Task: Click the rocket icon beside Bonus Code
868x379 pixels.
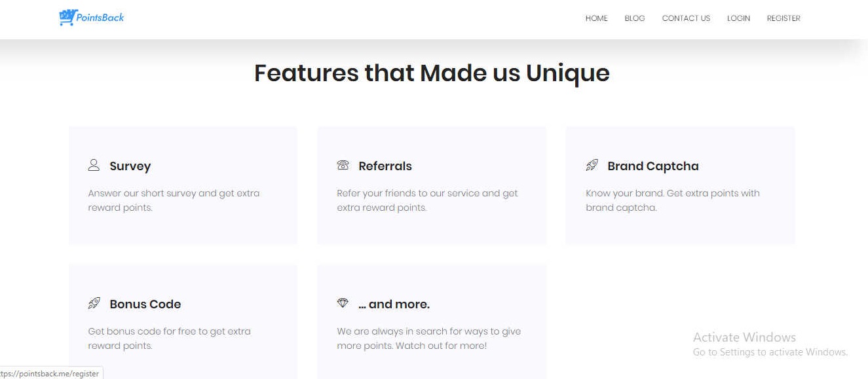Action: [94, 303]
